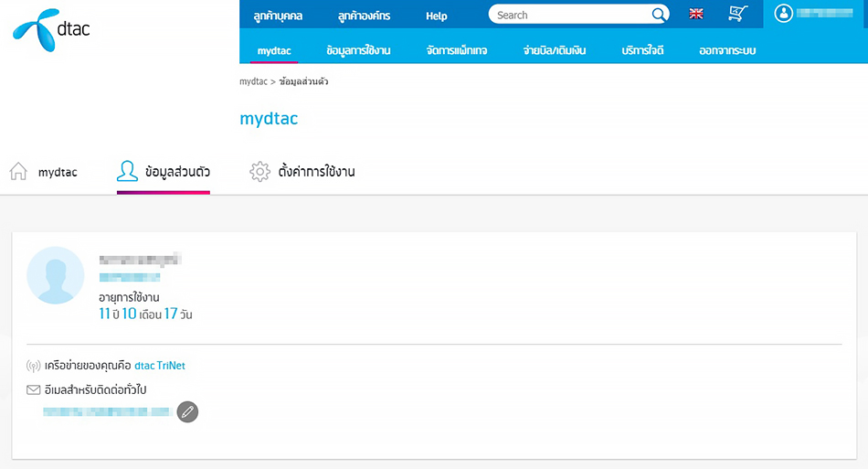
Task: Click the blurred customer name
Action: (x=140, y=259)
